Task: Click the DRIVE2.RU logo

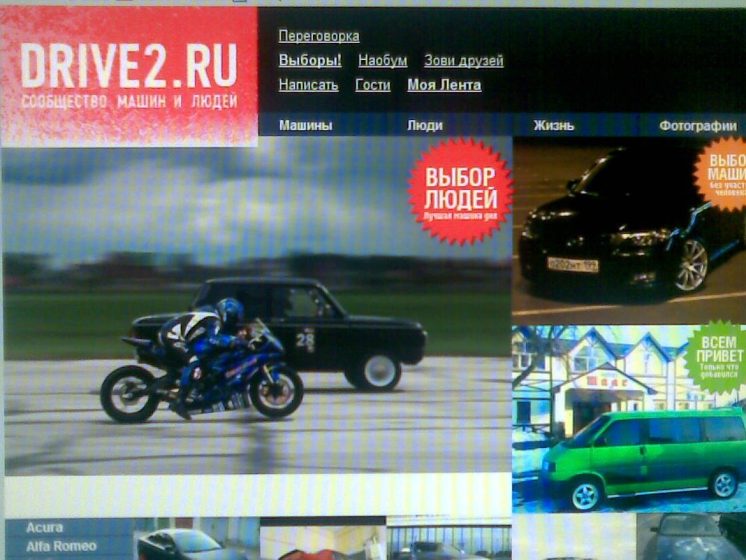Action: [x=129, y=76]
